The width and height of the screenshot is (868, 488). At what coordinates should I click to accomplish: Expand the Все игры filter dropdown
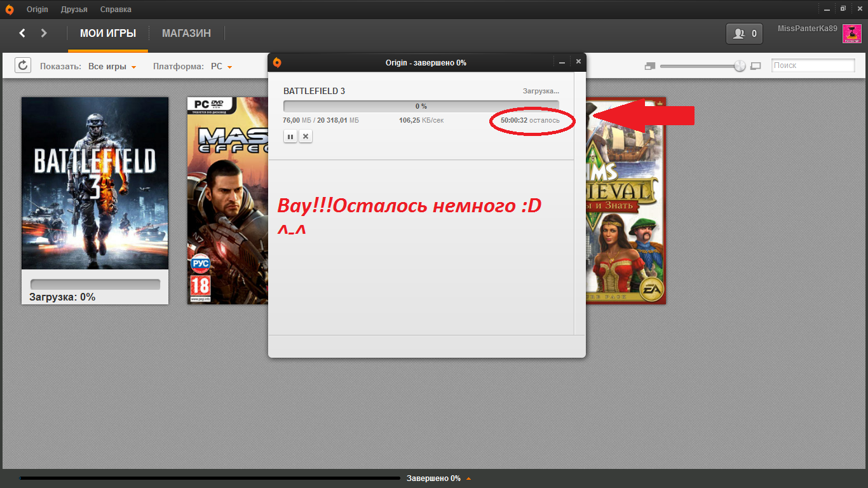(112, 66)
